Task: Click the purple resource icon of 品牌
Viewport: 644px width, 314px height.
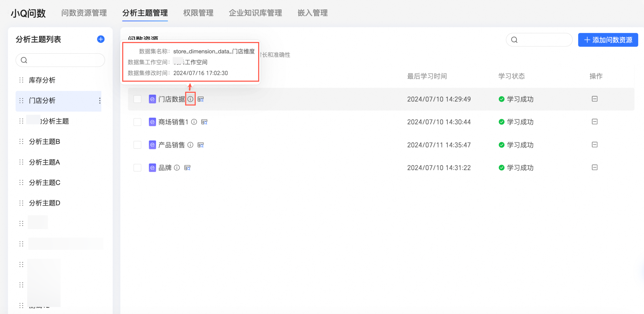Action: [152, 168]
